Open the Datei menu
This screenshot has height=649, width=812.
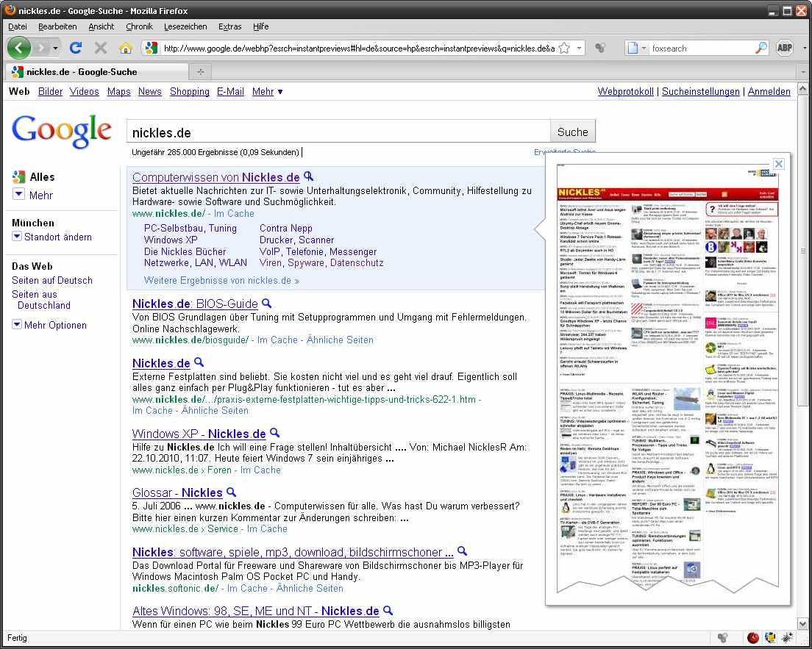click(x=18, y=26)
